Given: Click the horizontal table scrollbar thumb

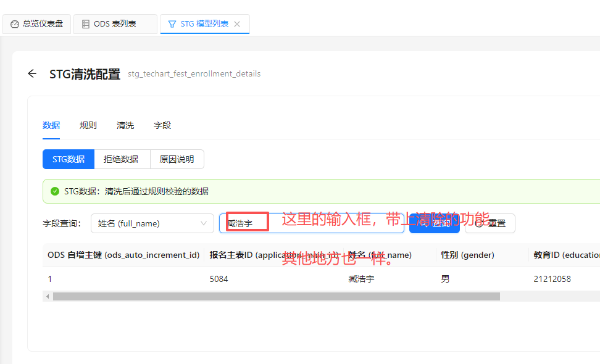Looking at the screenshot, I should (276, 297).
